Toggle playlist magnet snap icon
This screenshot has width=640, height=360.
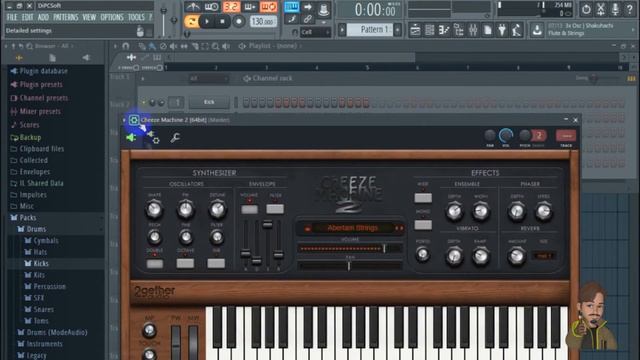pyautogui.click(x=125, y=46)
